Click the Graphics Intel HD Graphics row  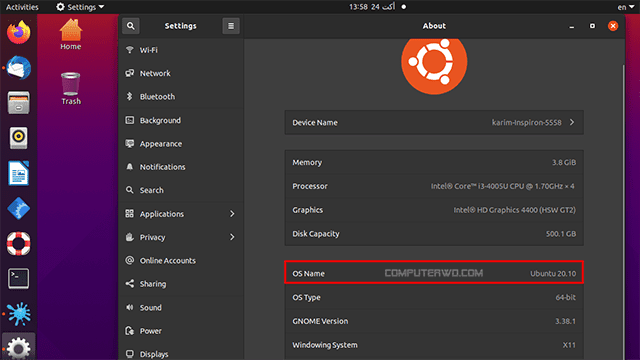click(x=434, y=210)
